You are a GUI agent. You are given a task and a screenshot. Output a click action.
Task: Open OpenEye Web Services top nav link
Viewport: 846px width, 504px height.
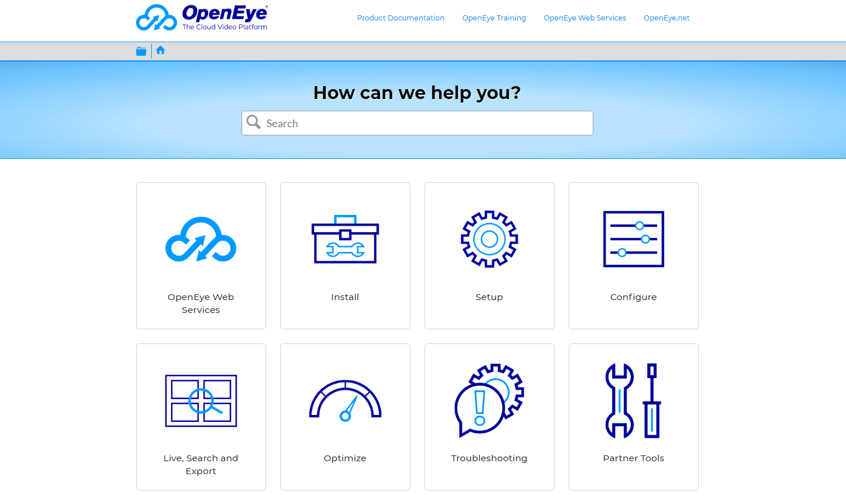pos(585,18)
